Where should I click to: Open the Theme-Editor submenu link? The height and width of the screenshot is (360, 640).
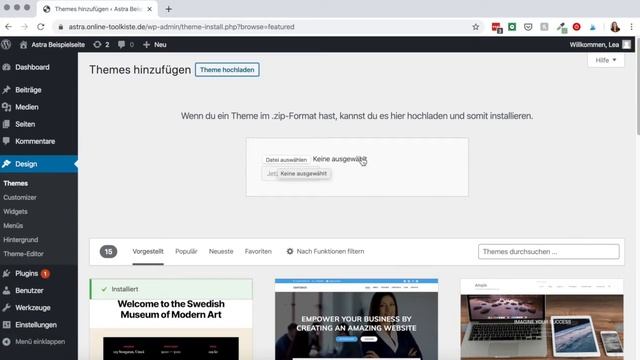23,254
